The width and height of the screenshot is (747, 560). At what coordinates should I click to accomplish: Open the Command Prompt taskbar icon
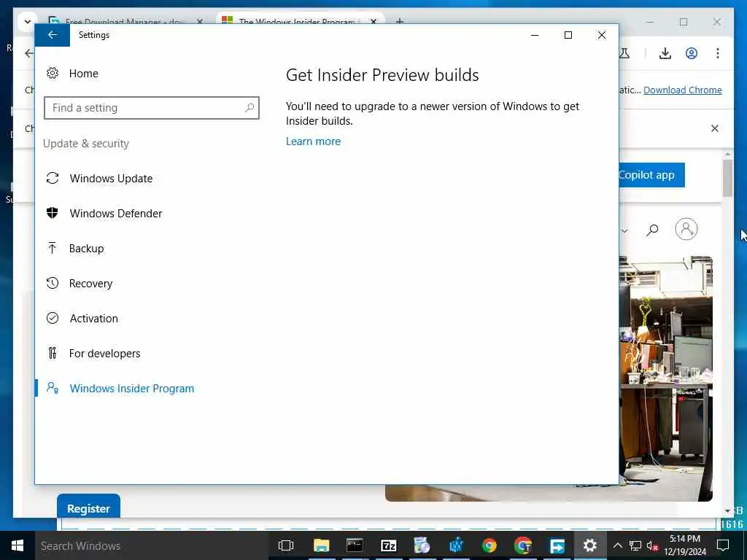click(x=355, y=545)
